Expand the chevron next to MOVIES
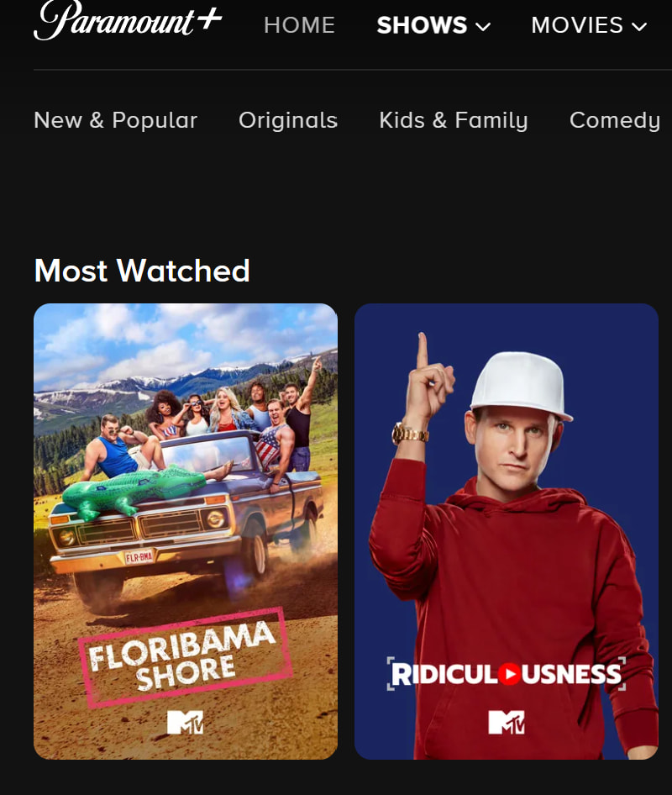Screen dimensions: 672x795 [639, 27]
